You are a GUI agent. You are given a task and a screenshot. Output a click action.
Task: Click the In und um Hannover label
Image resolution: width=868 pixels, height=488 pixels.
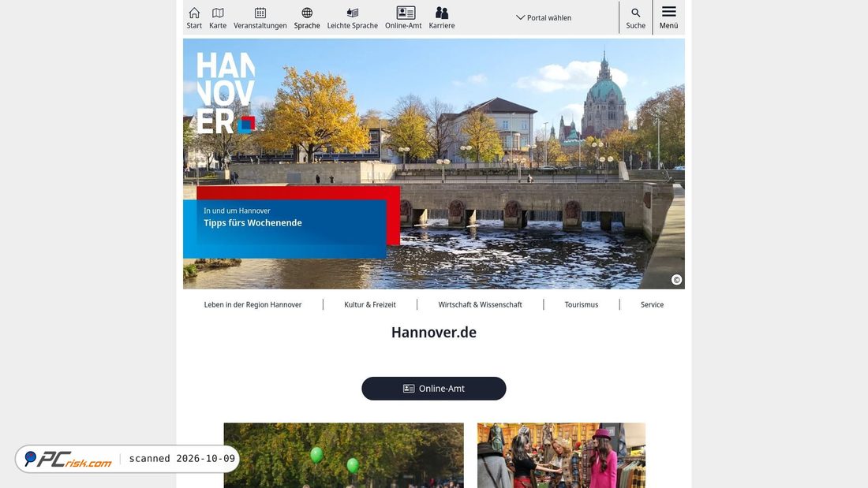237,210
